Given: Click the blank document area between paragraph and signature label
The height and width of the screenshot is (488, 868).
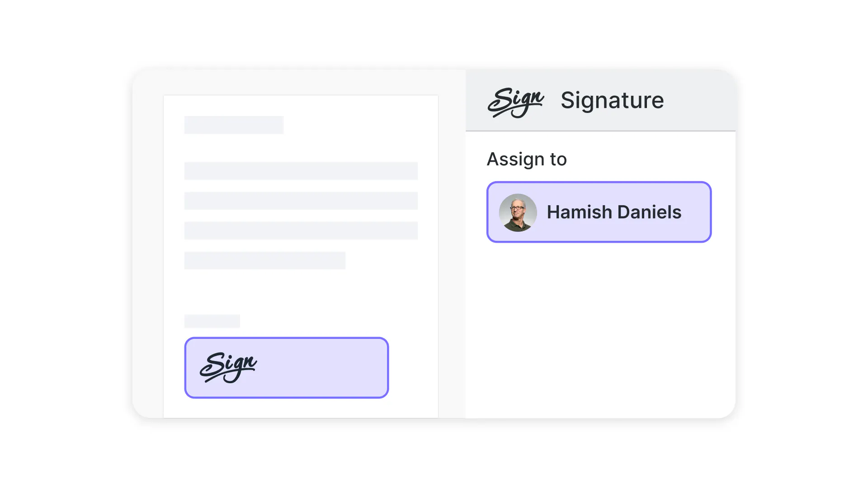Looking at the screenshot, I should (x=301, y=292).
